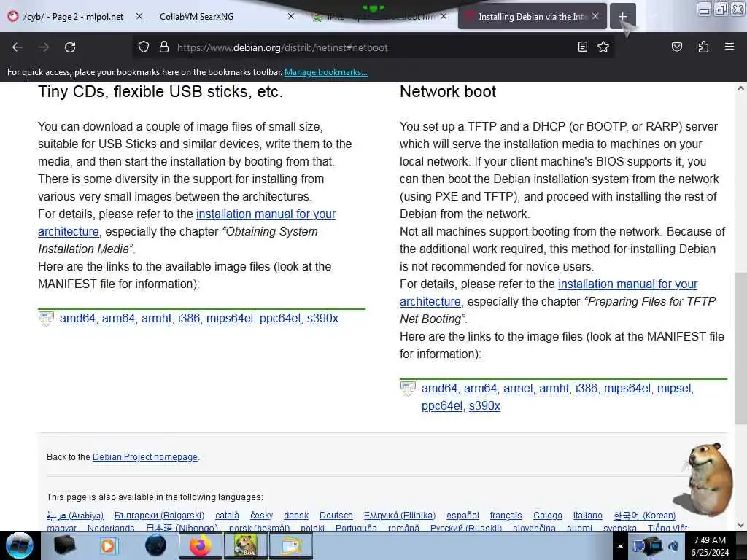Toggle reader view icon in address bar

click(x=582, y=47)
